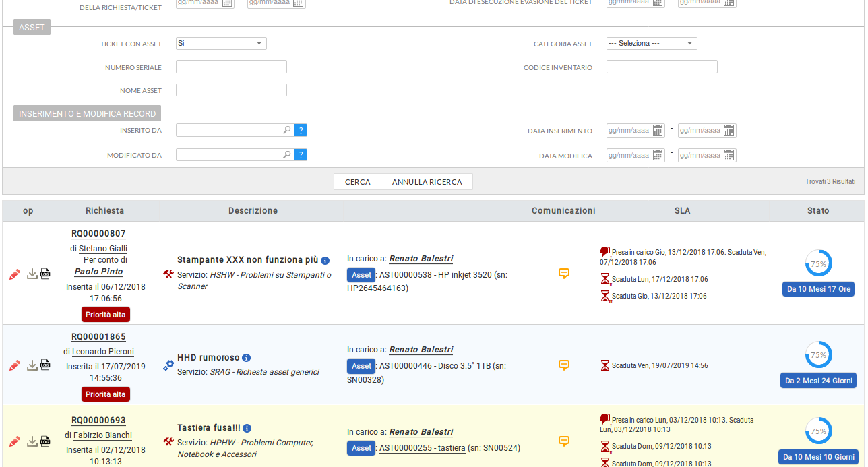Viewport: 868px width, 467px height.
Task: Click search magnifier in Inserito da field
Action: tap(286, 130)
